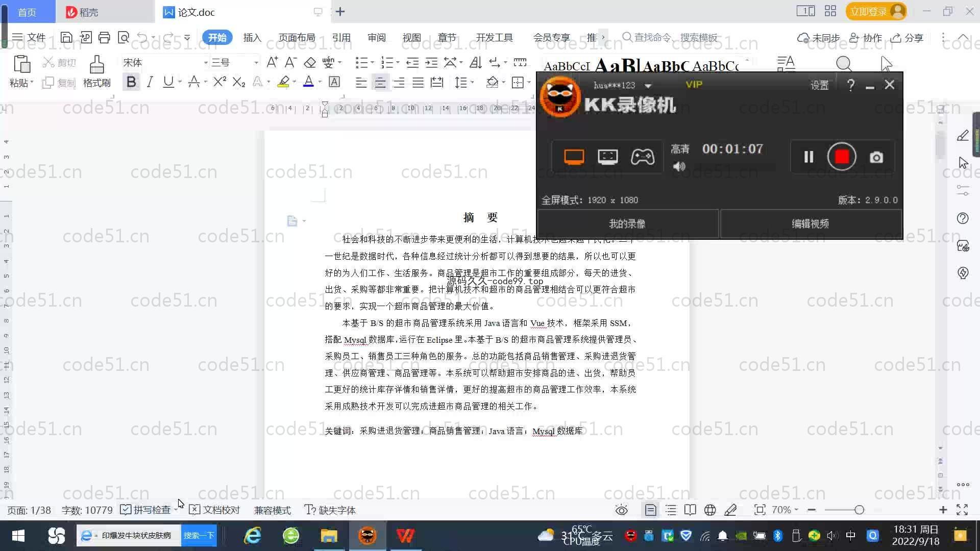
Task: Apply superscript formatting
Action: (x=219, y=82)
